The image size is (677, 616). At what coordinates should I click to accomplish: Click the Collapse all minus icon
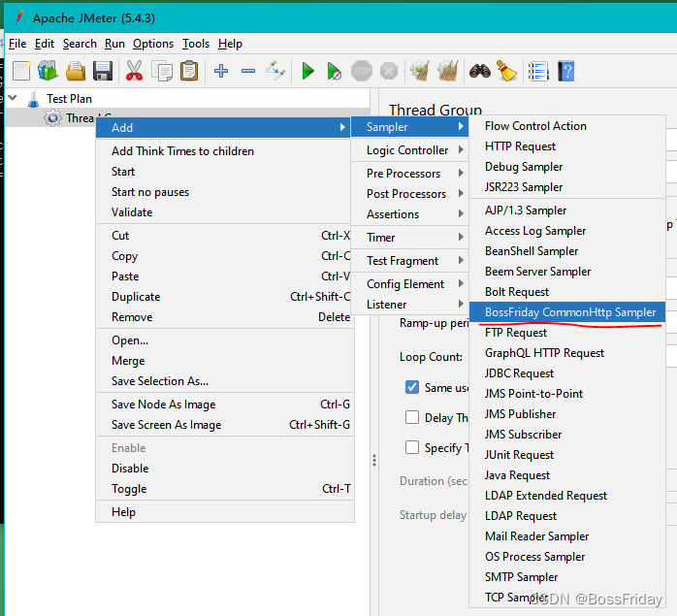[x=248, y=71]
